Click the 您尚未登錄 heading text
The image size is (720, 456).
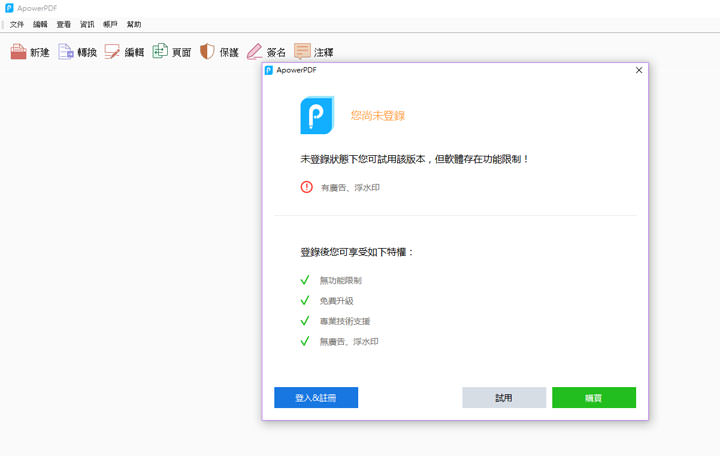point(378,116)
